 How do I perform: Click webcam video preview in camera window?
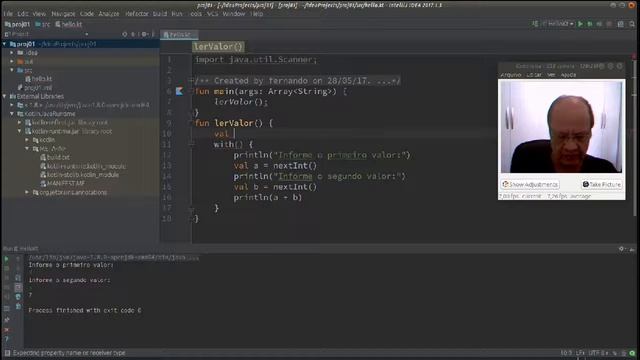561,127
